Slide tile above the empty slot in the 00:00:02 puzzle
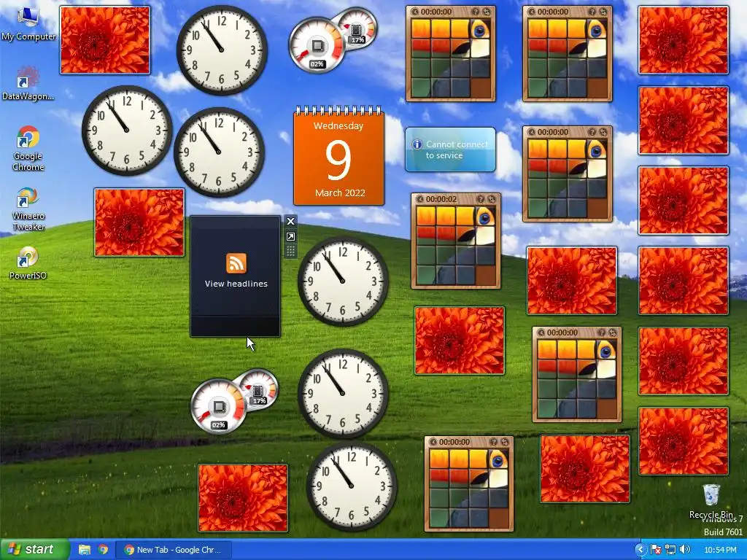 [x=485, y=255]
